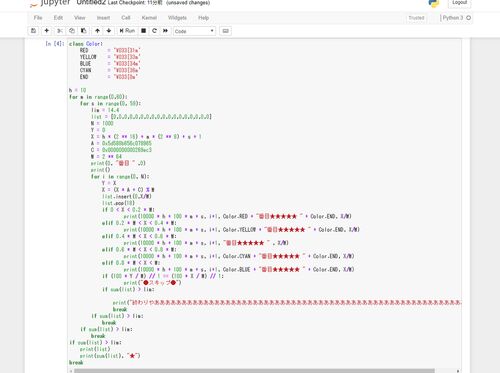Select the cell via the In [4] prompt
500x373 pixels.
[x=54, y=44]
